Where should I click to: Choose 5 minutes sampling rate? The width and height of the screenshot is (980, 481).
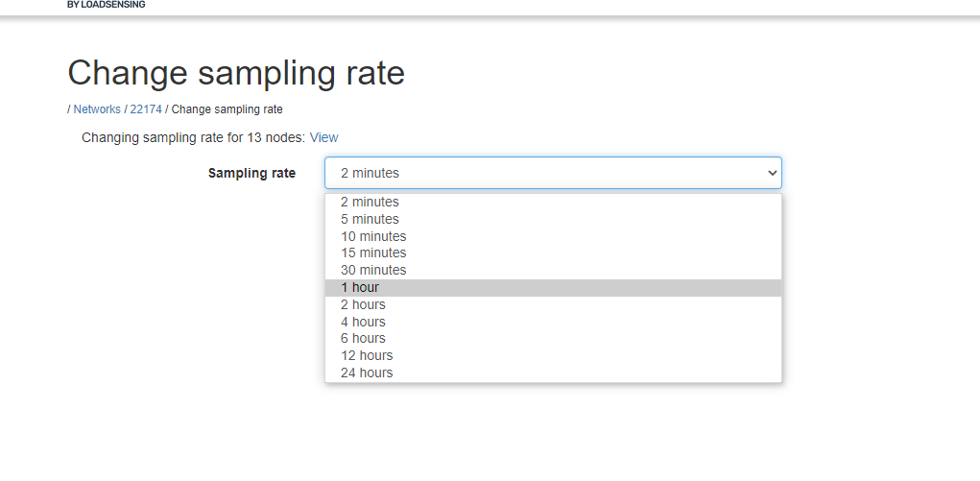[x=553, y=219]
